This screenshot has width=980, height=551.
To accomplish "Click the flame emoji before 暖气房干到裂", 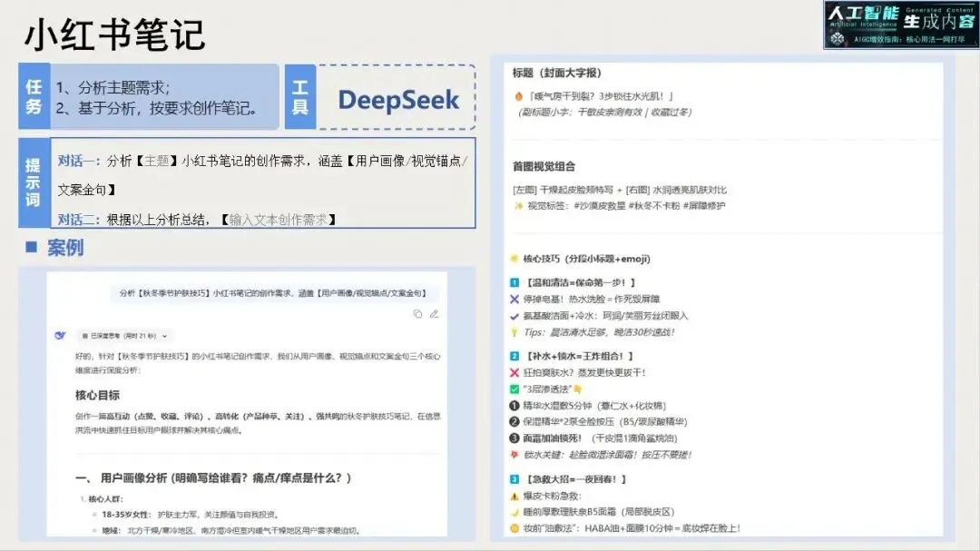I will click(518, 96).
